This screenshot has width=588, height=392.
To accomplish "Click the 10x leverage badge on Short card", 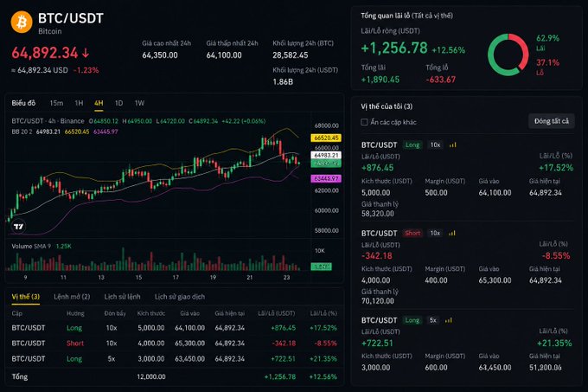I will 435,233.
